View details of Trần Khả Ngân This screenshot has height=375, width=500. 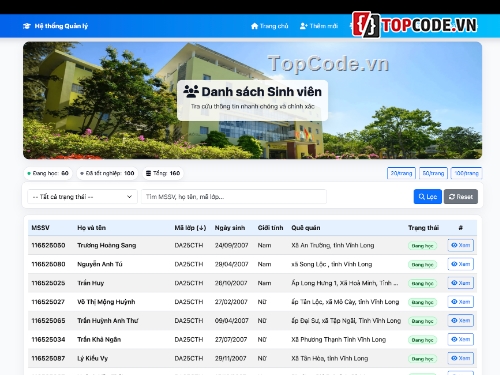click(x=460, y=339)
